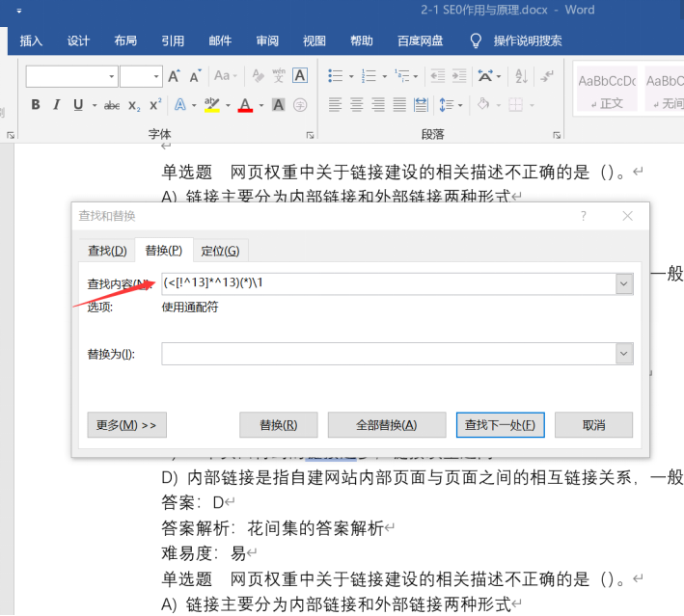Apply numbered list
The height and width of the screenshot is (616, 684).
(369, 76)
